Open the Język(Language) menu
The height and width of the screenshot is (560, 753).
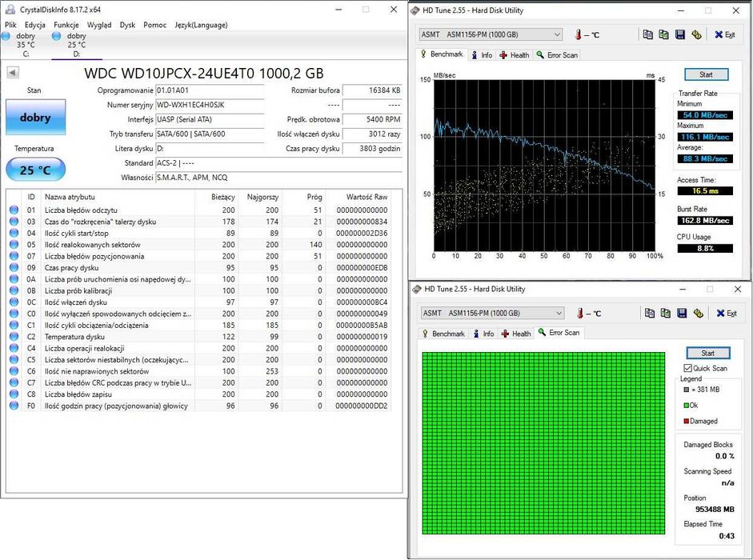(201, 25)
